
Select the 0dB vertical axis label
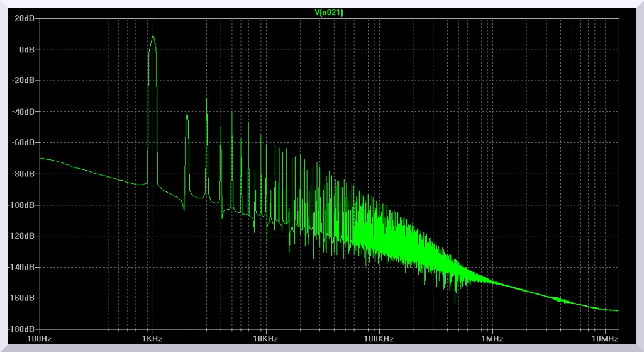point(26,50)
